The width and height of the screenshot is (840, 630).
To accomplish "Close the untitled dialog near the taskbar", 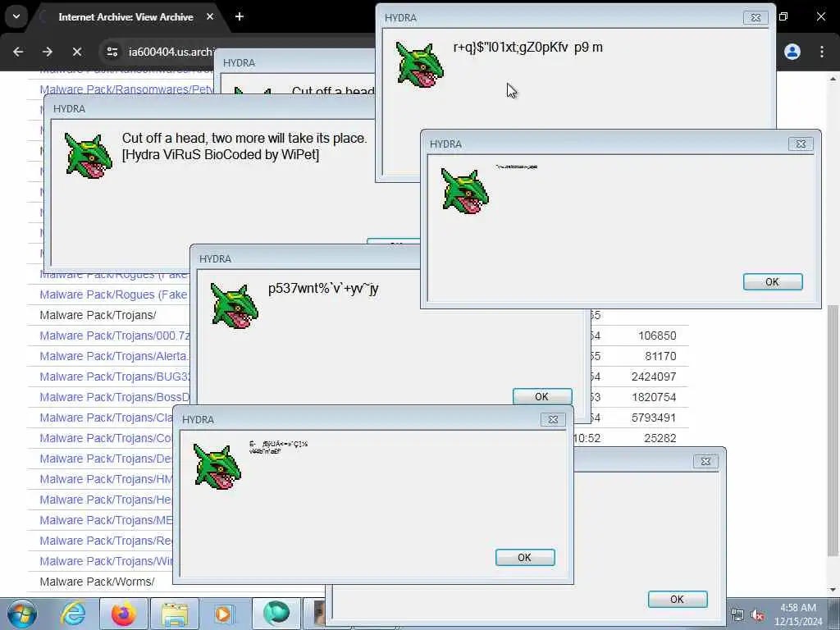I will click(705, 461).
